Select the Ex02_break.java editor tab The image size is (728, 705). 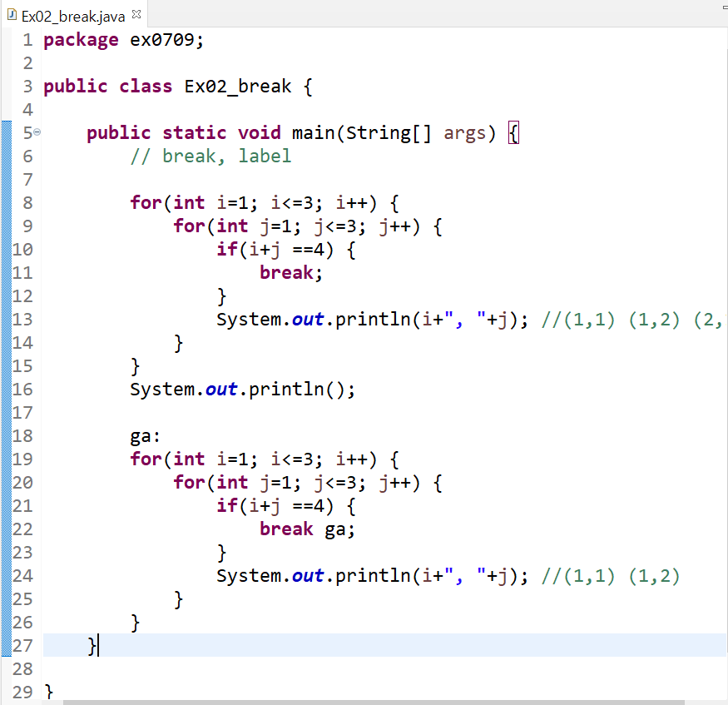click(x=73, y=17)
